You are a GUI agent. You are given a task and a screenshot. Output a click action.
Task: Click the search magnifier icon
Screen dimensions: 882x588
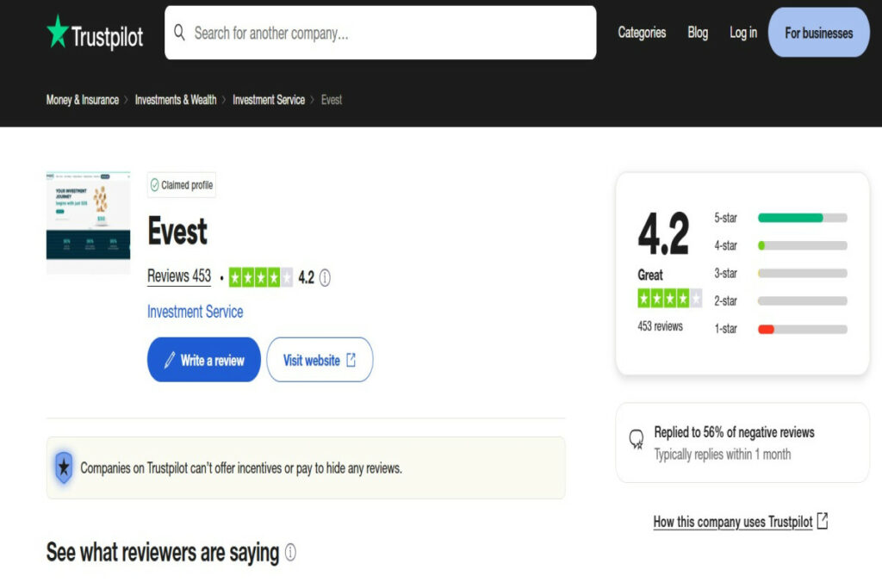179,33
